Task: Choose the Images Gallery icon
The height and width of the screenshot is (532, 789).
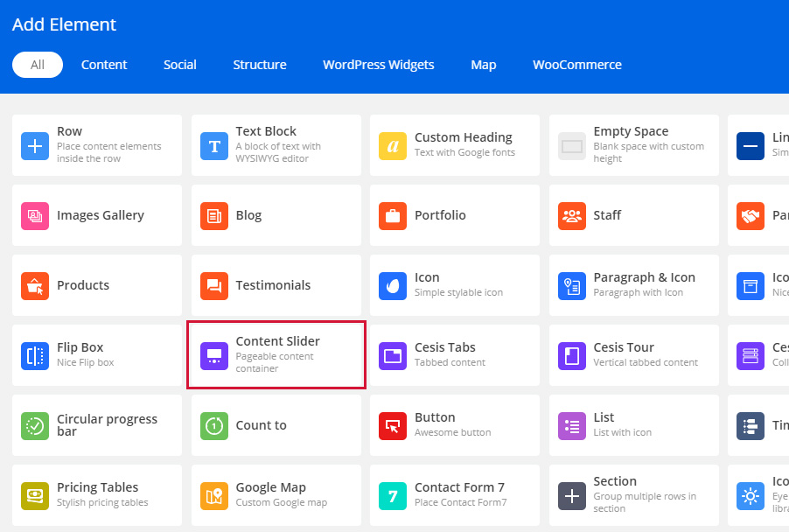Action: (35, 215)
